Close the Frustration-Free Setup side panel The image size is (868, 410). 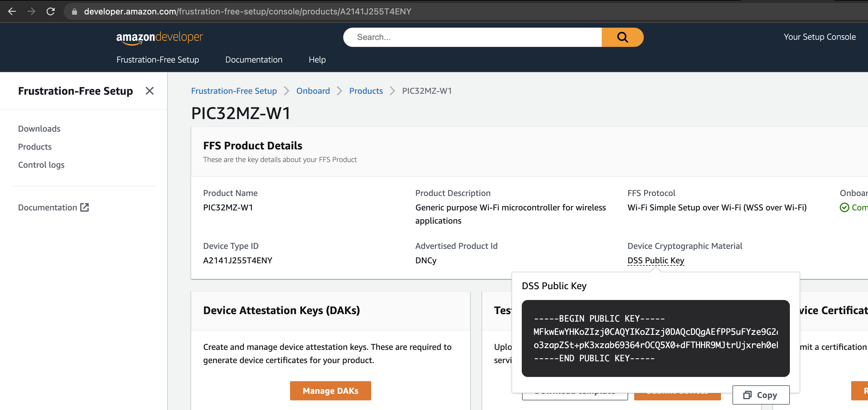[150, 91]
